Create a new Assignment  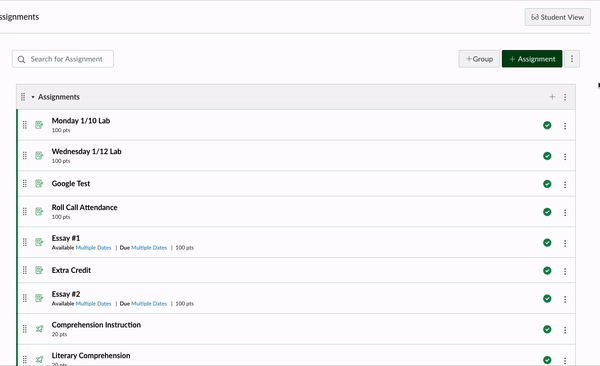pyautogui.click(x=532, y=59)
